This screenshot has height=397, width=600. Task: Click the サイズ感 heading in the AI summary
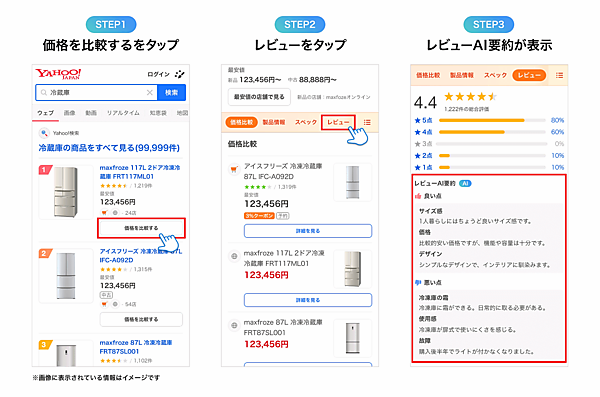click(430, 211)
